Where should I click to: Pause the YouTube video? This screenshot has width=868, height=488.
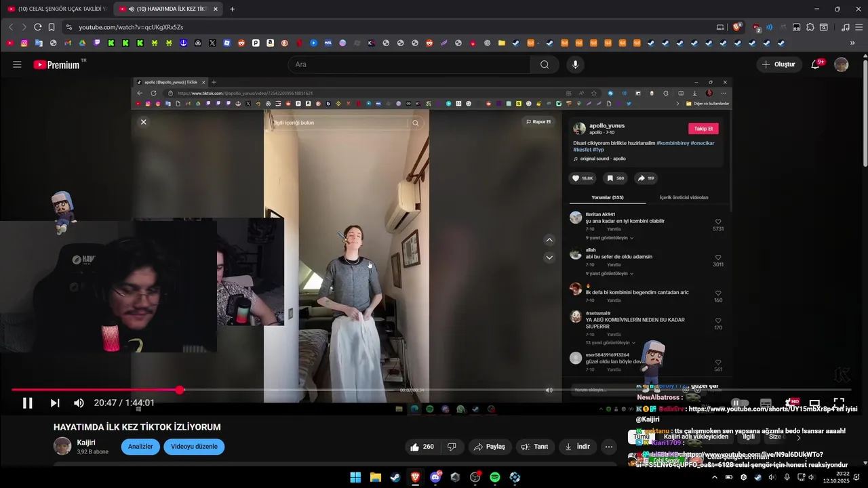pos(28,403)
